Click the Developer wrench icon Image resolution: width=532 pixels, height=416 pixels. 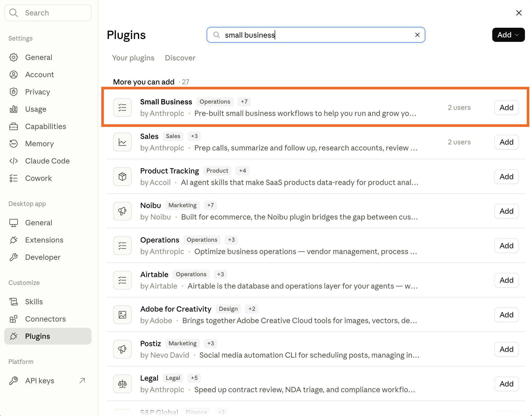point(14,257)
